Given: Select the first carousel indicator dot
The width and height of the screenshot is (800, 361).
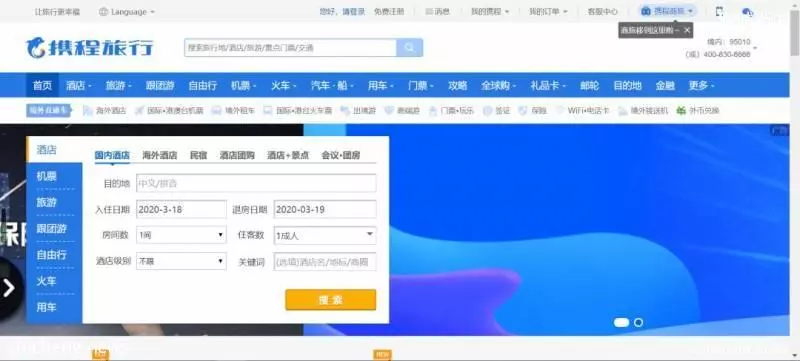Looking at the screenshot, I should [x=621, y=322].
